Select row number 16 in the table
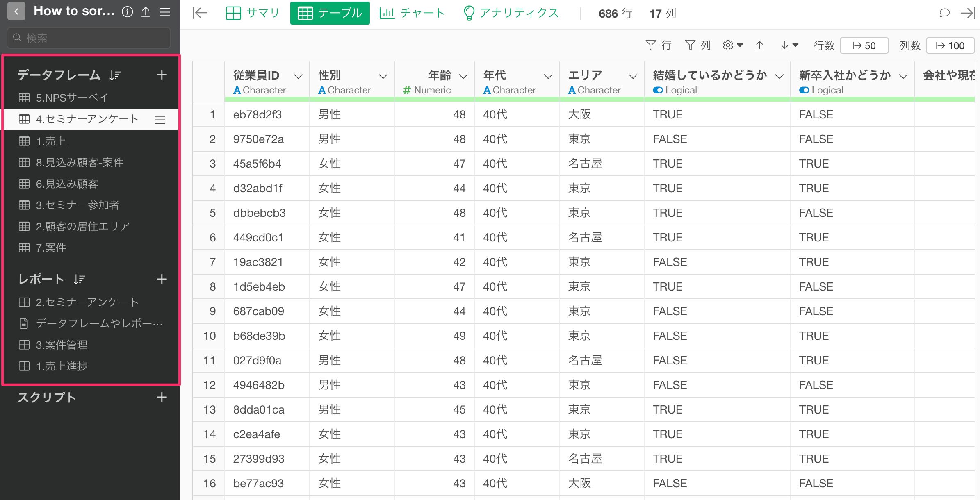Screen dimensions: 980x500 209,483
